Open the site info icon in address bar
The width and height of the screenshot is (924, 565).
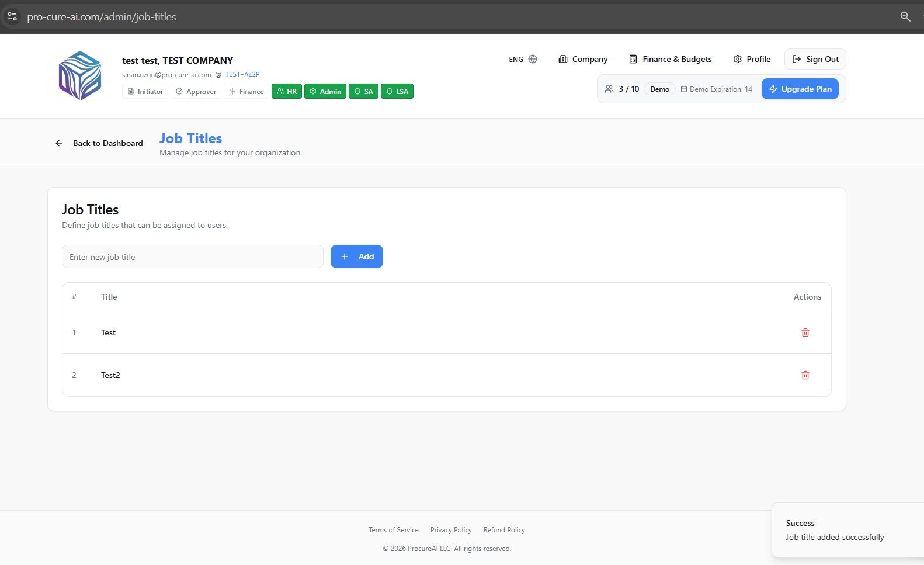pyautogui.click(x=12, y=16)
